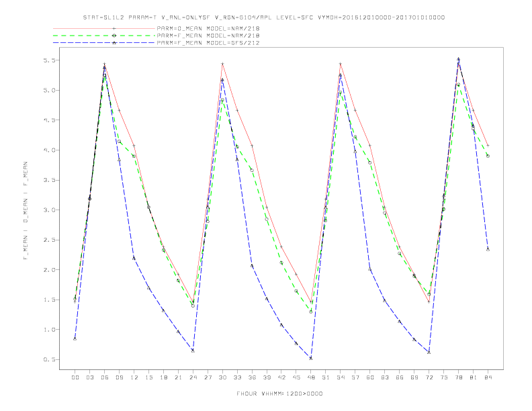The height and width of the screenshot is (411, 532).
Task: Click the 45 forecast hour tick label
Action: (296, 377)
